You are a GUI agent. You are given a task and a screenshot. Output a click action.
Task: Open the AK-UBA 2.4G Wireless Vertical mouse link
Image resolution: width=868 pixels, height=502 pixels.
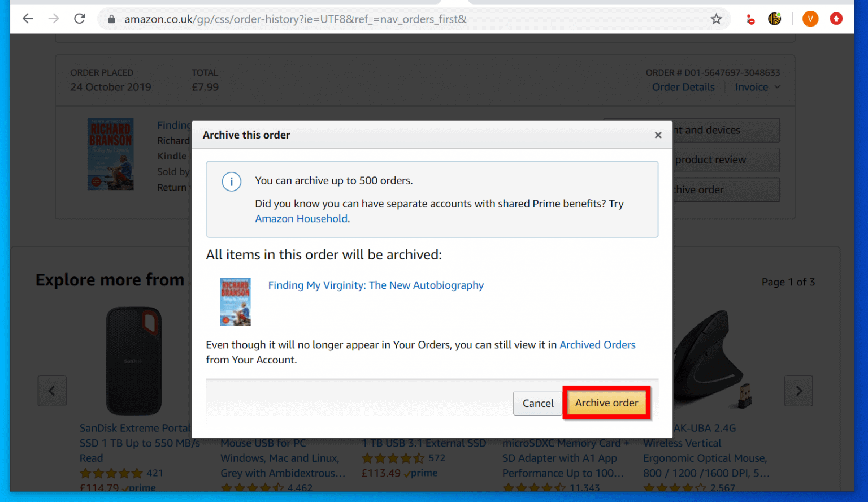tap(705, 451)
